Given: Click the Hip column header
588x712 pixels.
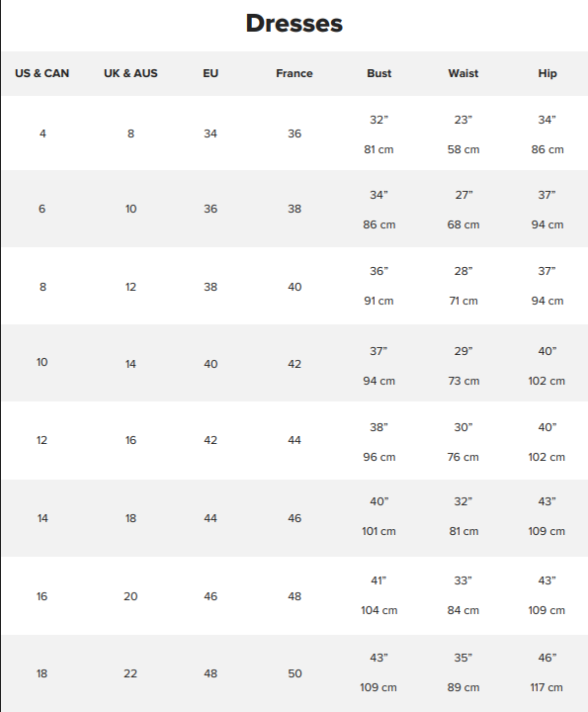Looking at the screenshot, I should pos(547,73).
